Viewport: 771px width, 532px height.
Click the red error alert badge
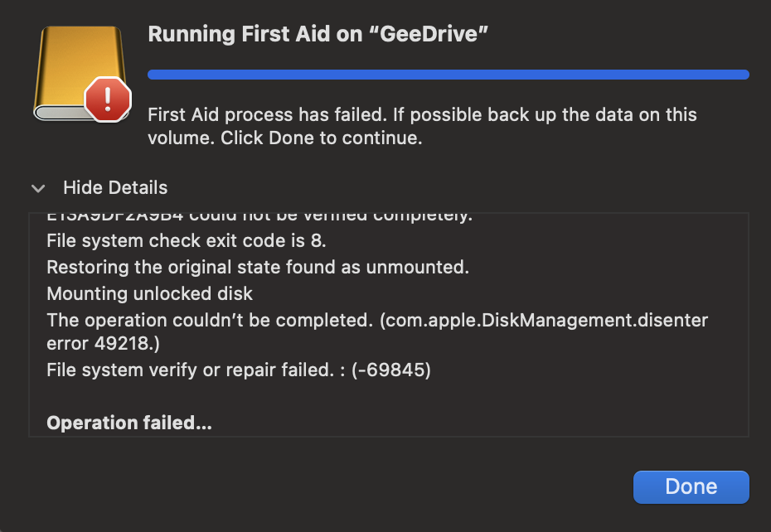[x=108, y=99]
